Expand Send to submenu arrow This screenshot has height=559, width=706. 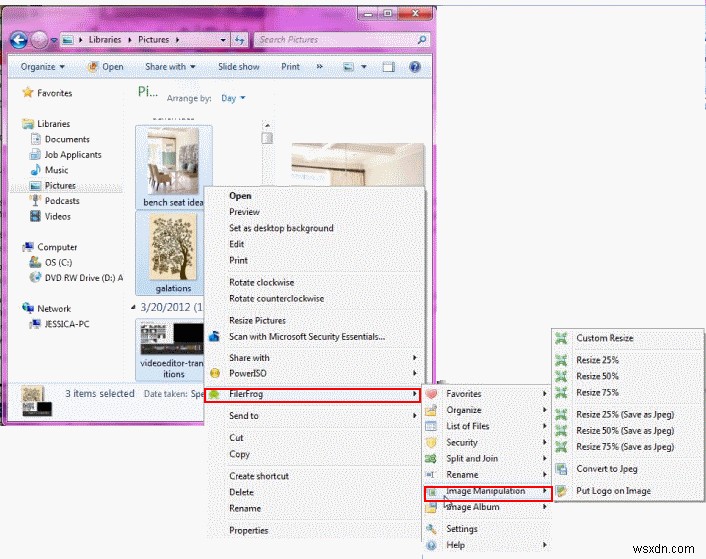click(414, 416)
